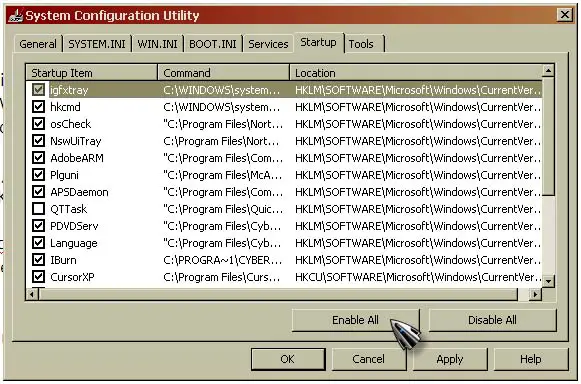This screenshot has width=581, height=384.
Task: Sort by the Command column header
Action: [x=224, y=73]
